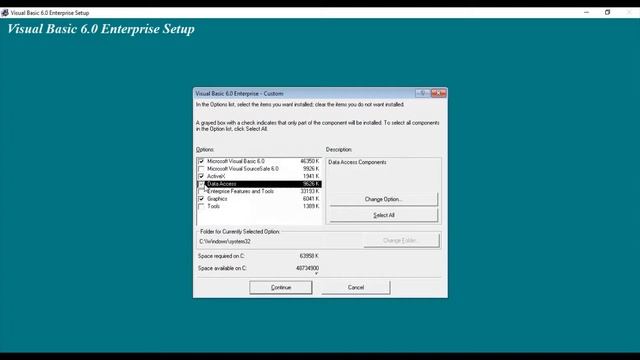The width and height of the screenshot is (640, 360).
Task: Enable the Tools option checkbox
Action: (x=201, y=206)
